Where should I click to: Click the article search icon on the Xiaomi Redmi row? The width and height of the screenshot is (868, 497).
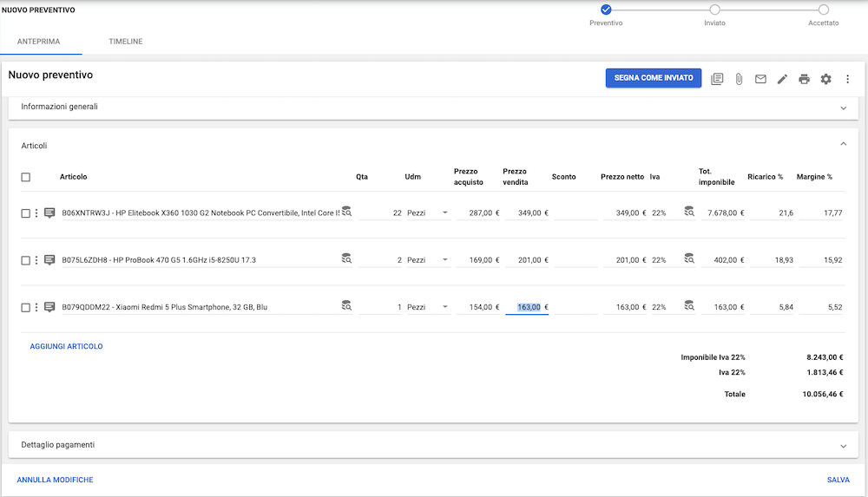point(346,306)
